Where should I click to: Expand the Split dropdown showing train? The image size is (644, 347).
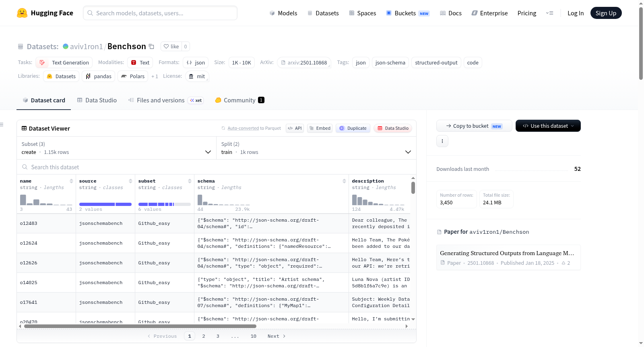pyautogui.click(x=316, y=148)
